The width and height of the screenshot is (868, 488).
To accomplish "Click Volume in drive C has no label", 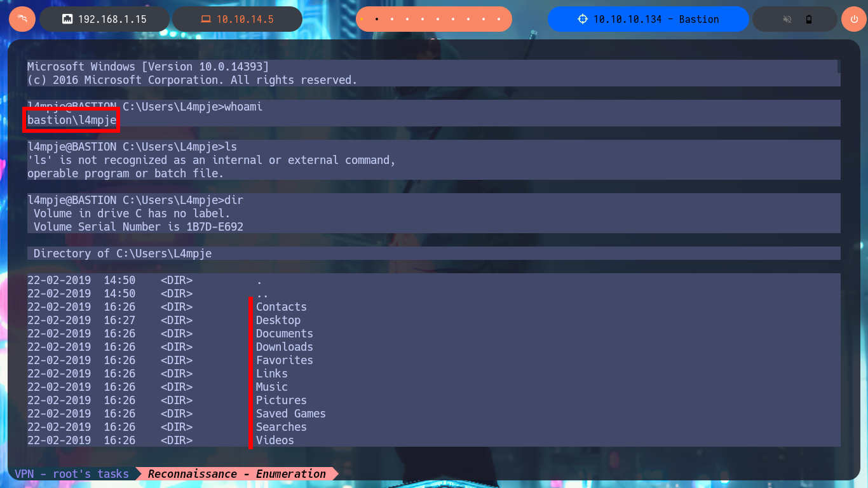I will click(x=132, y=213).
